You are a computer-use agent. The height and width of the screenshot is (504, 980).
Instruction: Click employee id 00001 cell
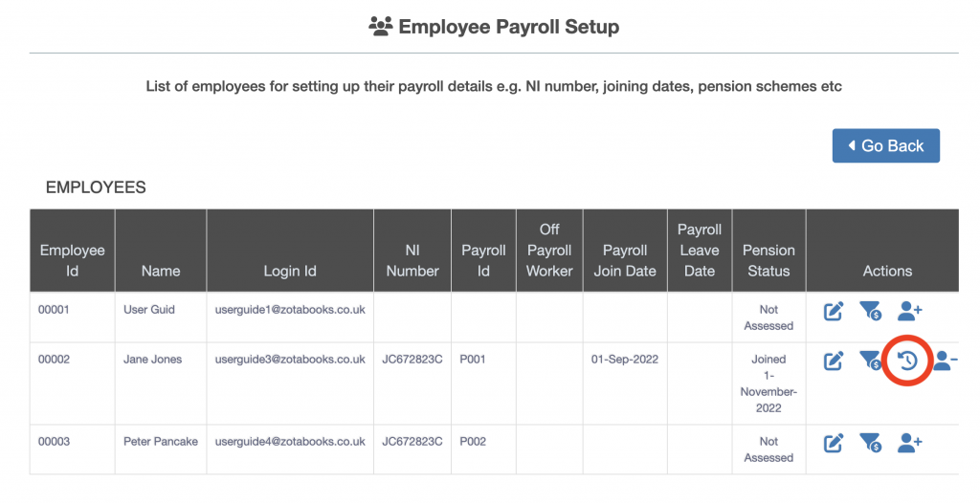tap(55, 310)
